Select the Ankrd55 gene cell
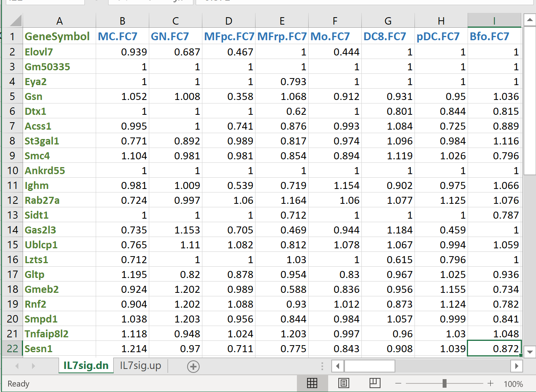This screenshot has width=536, height=392. pos(59,171)
